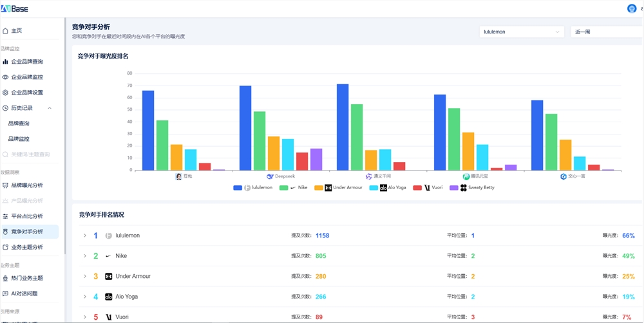Click the 品牌曝光分析 sidebar icon
644x323 pixels.
click(x=6, y=185)
